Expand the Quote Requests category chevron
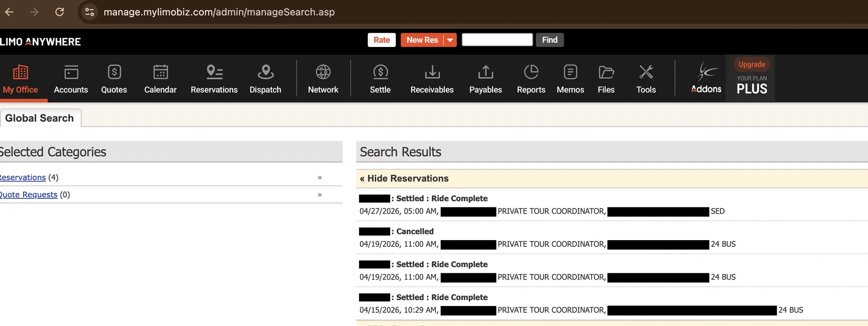The width and height of the screenshot is (868, 326). tap(320, 195)
